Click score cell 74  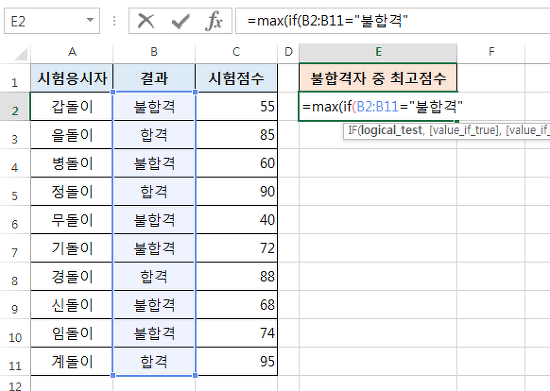(236, 333)
